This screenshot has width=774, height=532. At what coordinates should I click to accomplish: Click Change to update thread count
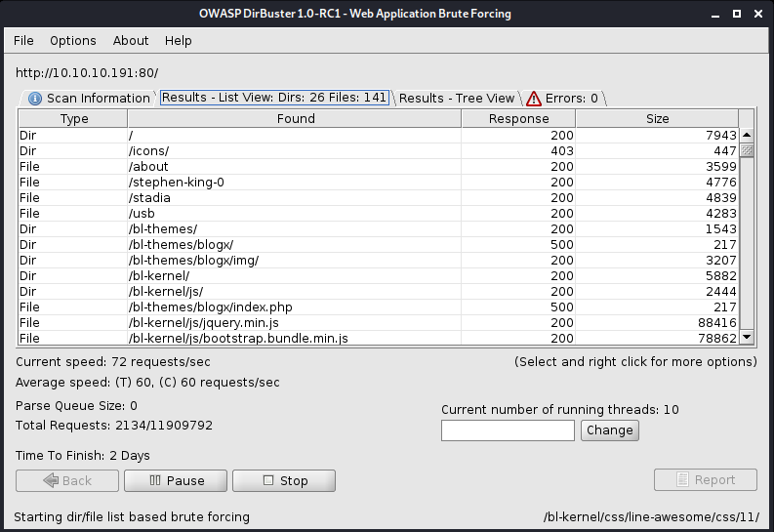click(610, 430)
